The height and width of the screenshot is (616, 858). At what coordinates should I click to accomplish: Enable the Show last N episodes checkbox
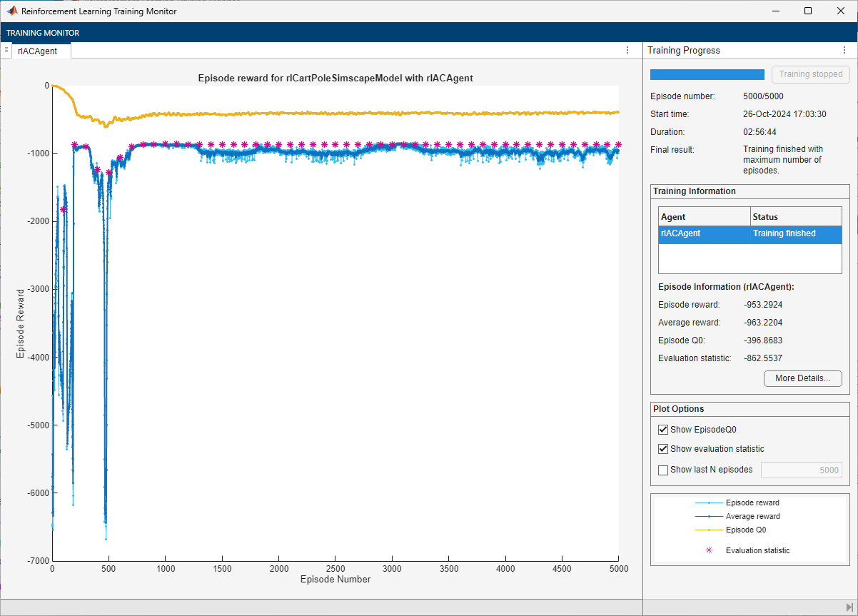(663, 470)
